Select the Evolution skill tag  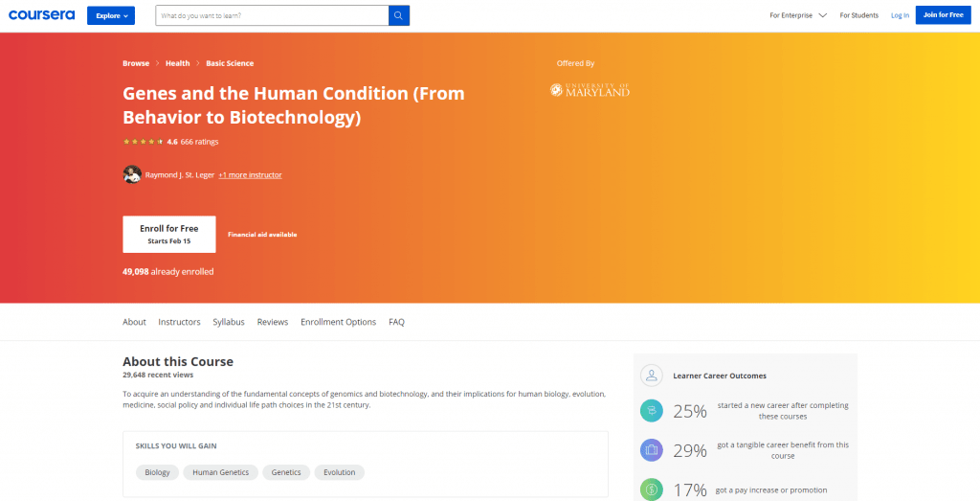(x=340, y=472)
